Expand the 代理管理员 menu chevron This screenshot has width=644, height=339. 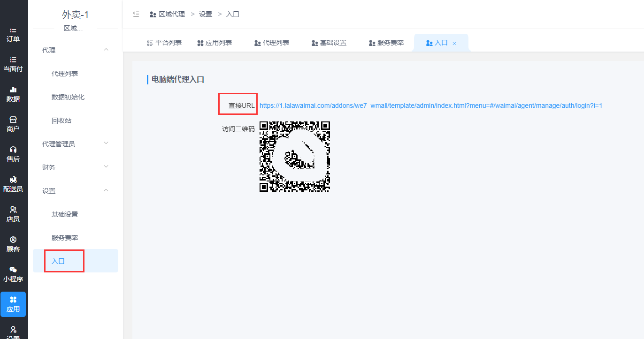pyautogui.click(x=106, y=143)
